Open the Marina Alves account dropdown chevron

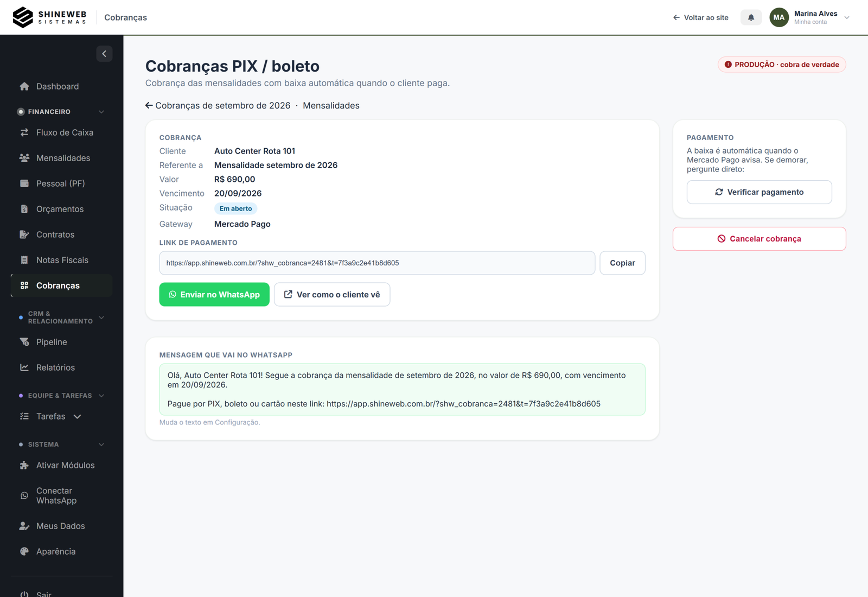pyautogui.click(x=847, y=17)
